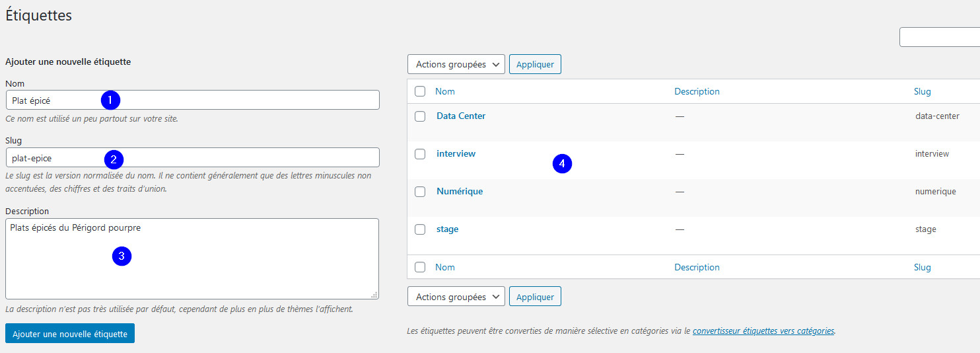The height and width of the screenshot is (353, 980).
Task: Click Ajouter une nouvelle étiquette button
Action: point(70,334)
